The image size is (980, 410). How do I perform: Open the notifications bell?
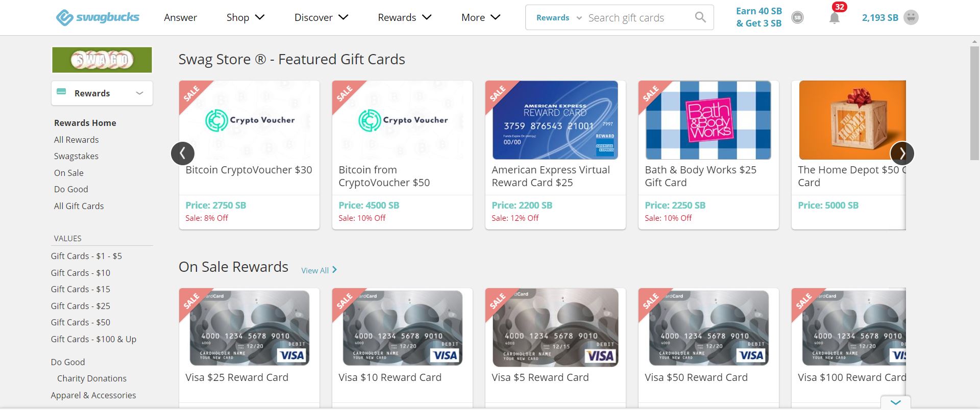pyautogui.click(x=835, y=18)
